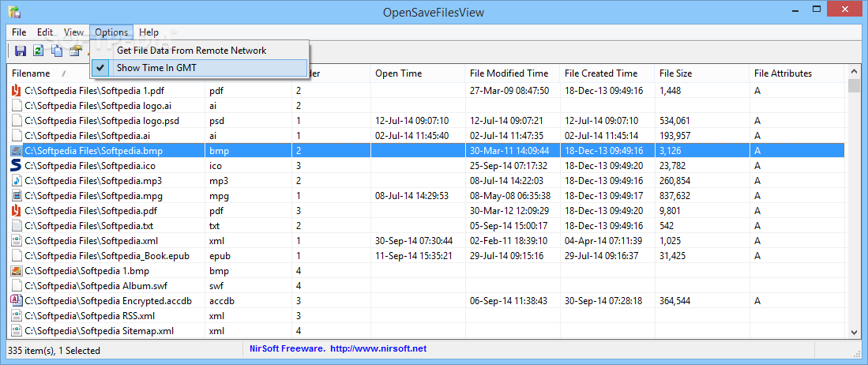Click the file icon of Softpedia Files\Softpedia.ai
The image size is (868, 365).
(x=17, y=135)
